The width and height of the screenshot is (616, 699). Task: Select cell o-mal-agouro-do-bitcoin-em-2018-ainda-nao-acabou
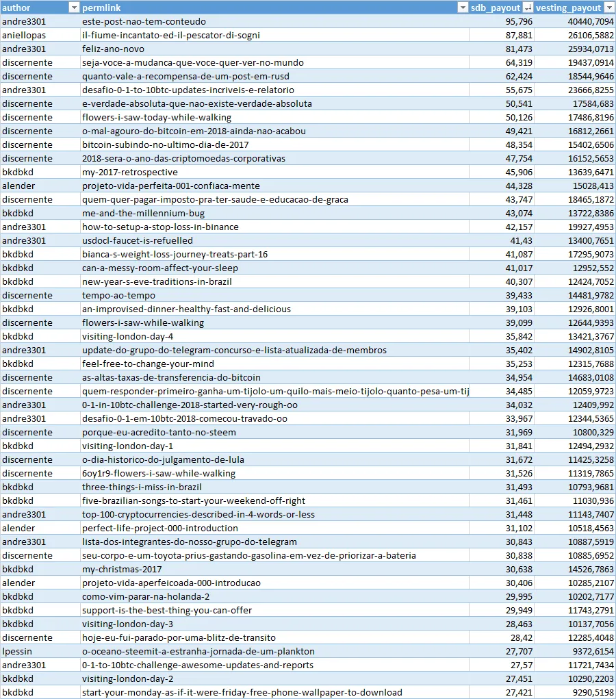pos(274,131)
